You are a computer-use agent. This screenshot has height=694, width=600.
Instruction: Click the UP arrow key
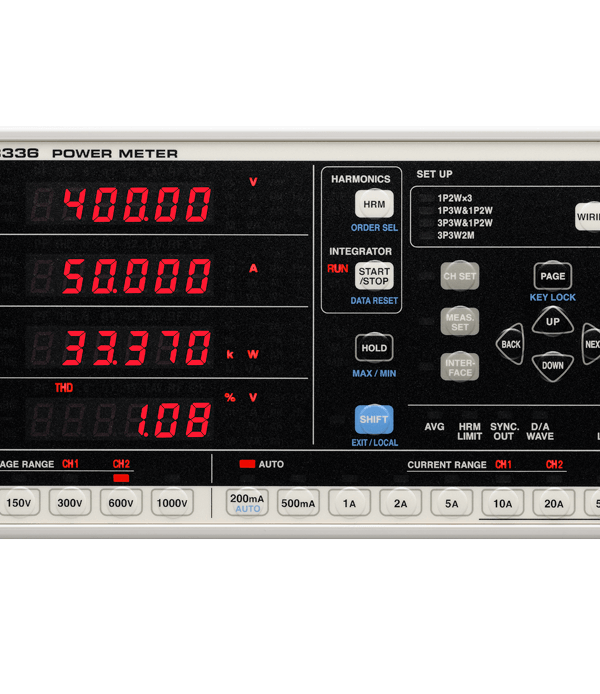click(x=553, y=322)
